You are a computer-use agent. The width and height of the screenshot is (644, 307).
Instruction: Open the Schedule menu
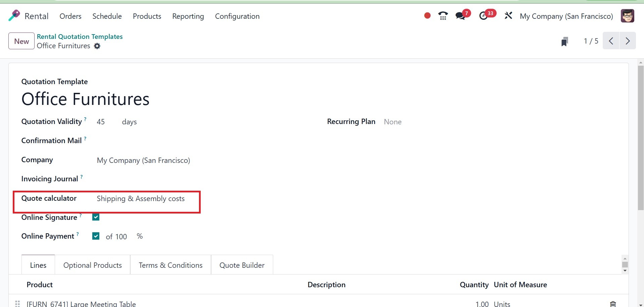[x=107, y=16]
